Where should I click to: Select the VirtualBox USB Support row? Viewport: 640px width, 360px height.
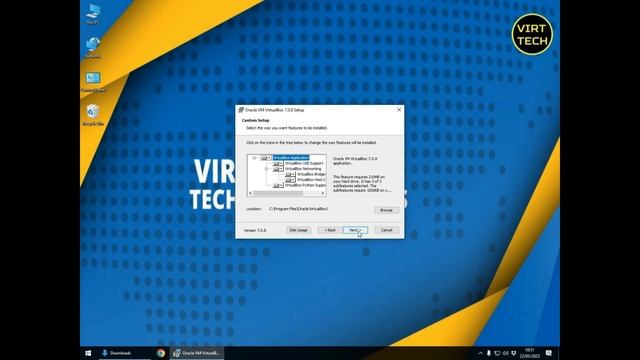tap(304, 163)
